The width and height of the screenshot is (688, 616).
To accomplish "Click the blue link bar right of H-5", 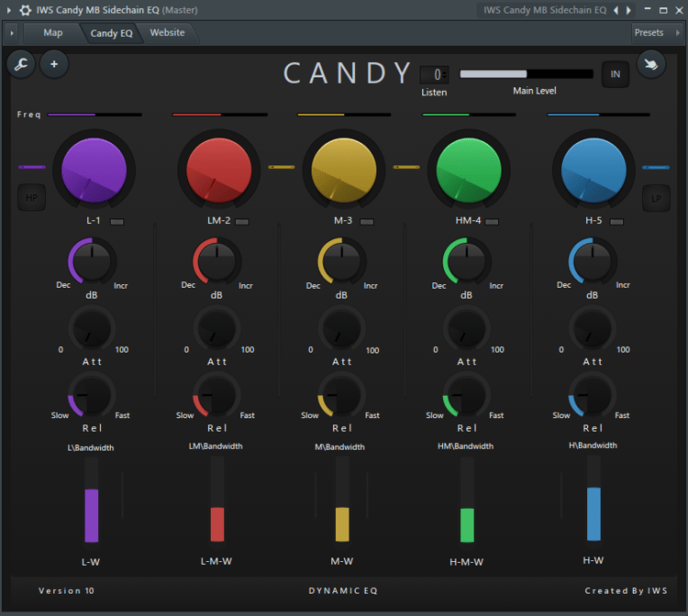I will pos(656,168).
